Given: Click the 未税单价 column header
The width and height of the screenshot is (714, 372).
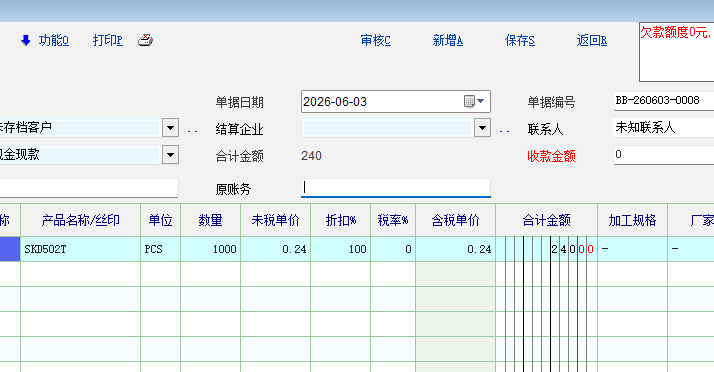Looking at the screenshot, I should [275, 220].
